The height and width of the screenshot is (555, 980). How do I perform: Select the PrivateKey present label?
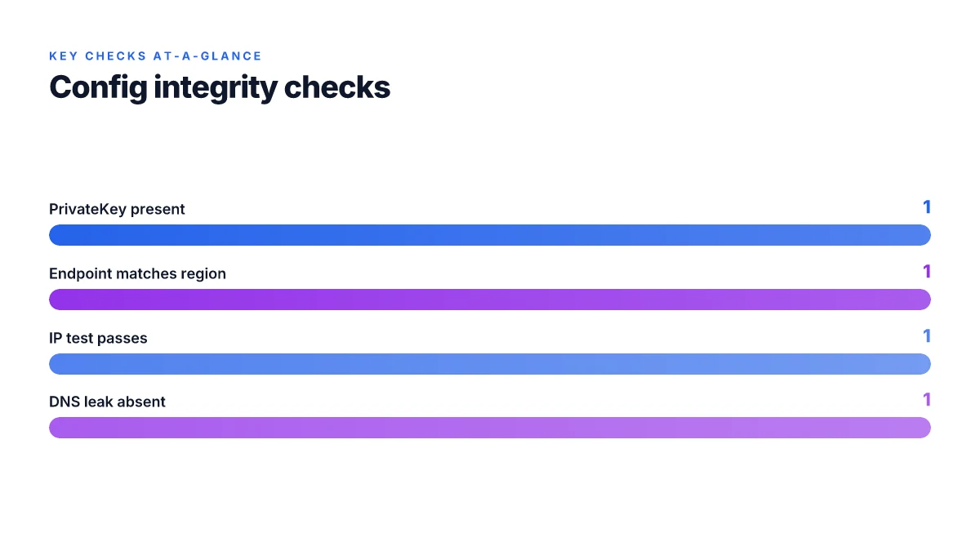[x=117, y=209]
